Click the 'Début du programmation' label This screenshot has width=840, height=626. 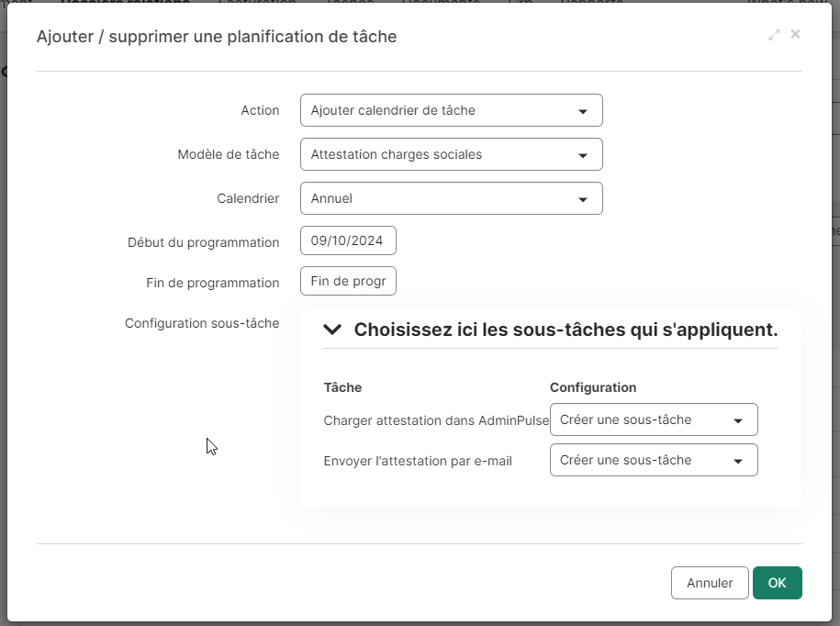[x=204, y=242]
